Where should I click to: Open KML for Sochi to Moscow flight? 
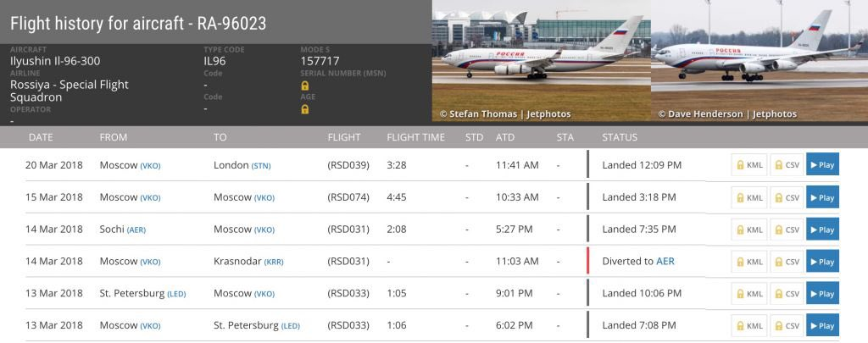(x=749, y=229)
